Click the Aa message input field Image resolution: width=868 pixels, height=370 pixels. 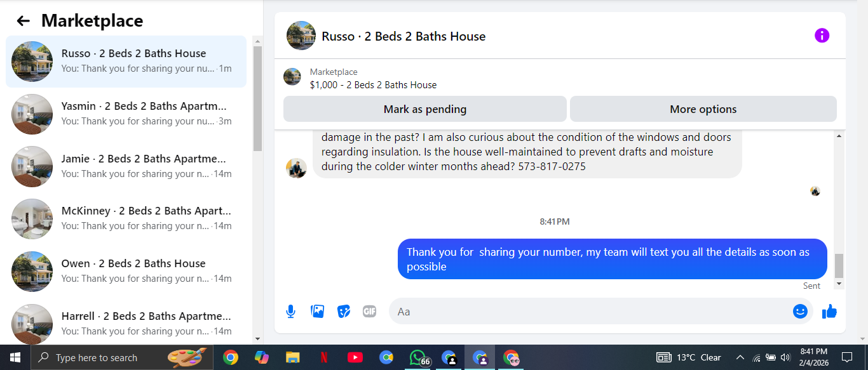click(591, 312)
